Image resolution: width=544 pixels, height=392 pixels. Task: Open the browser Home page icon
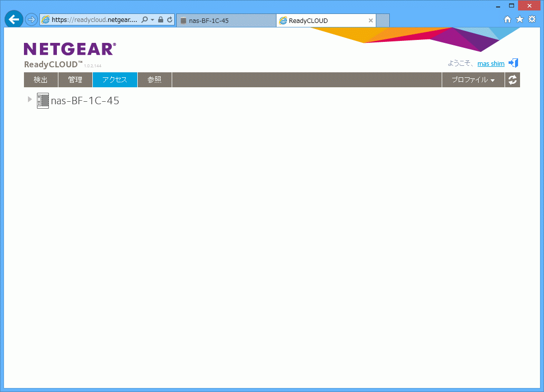pyautogui.click(x=508, y=19)
